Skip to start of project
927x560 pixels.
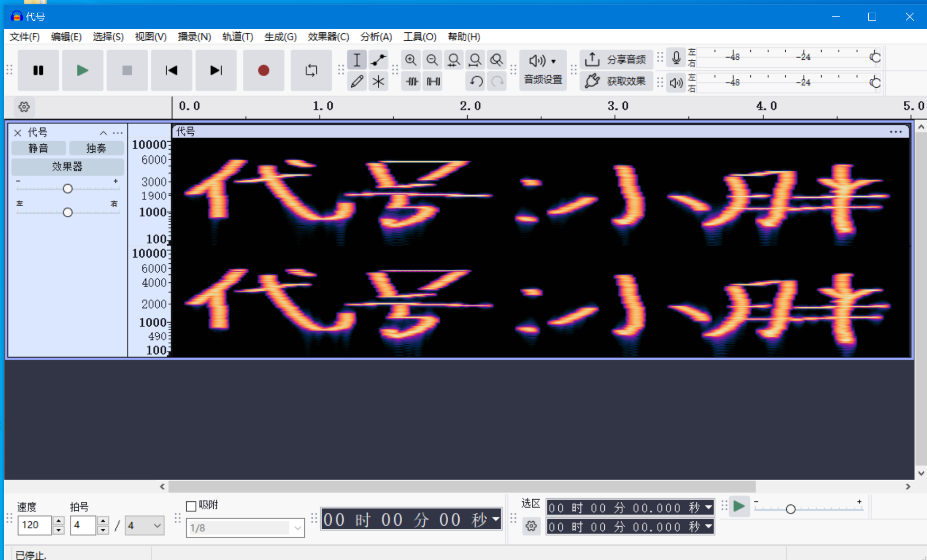click(171, 70)
